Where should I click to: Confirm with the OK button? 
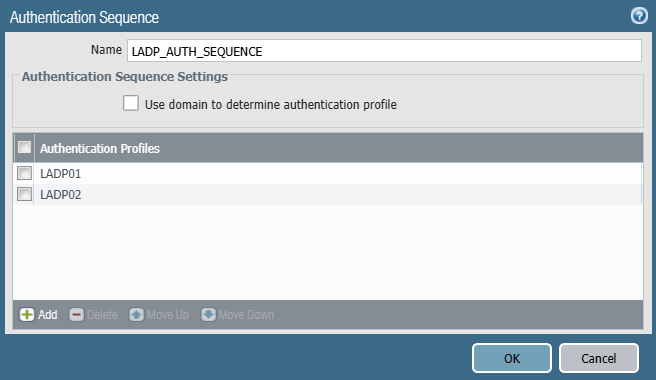point(512,358)
